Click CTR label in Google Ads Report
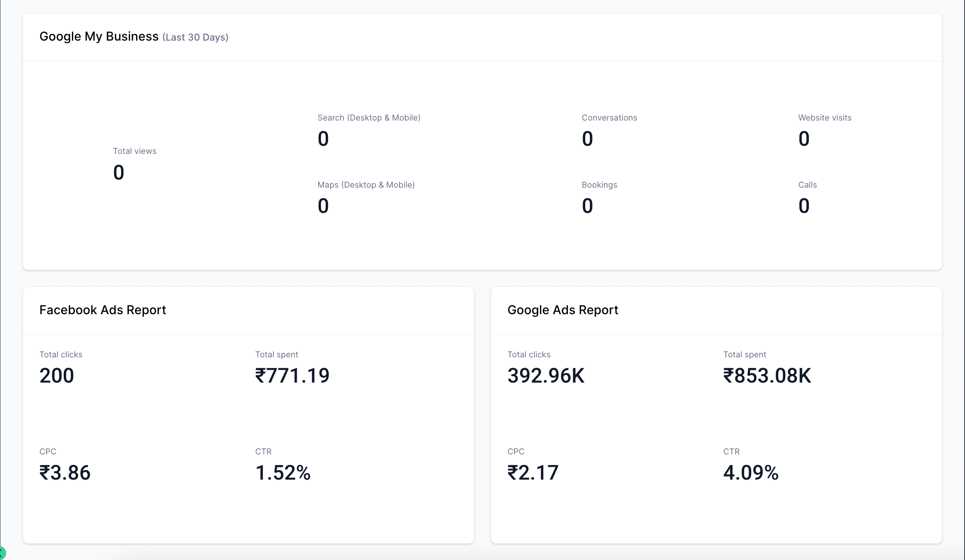The image size is (965, 560). [x=731, y=451]
